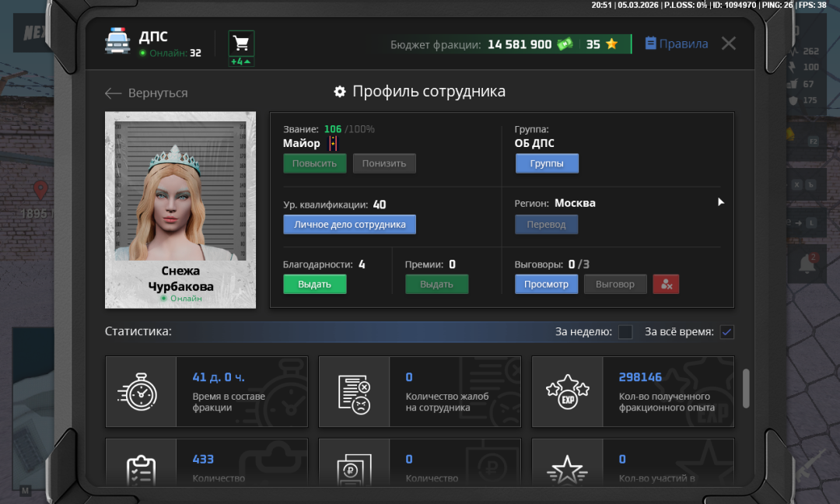Click the stopwatch time-in-faction icon

pyautogui.click(x=141, y=392)
